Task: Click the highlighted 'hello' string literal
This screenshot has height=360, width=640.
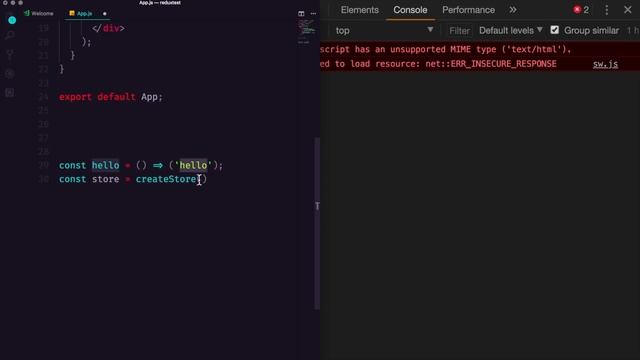Action: pos(193,165)
